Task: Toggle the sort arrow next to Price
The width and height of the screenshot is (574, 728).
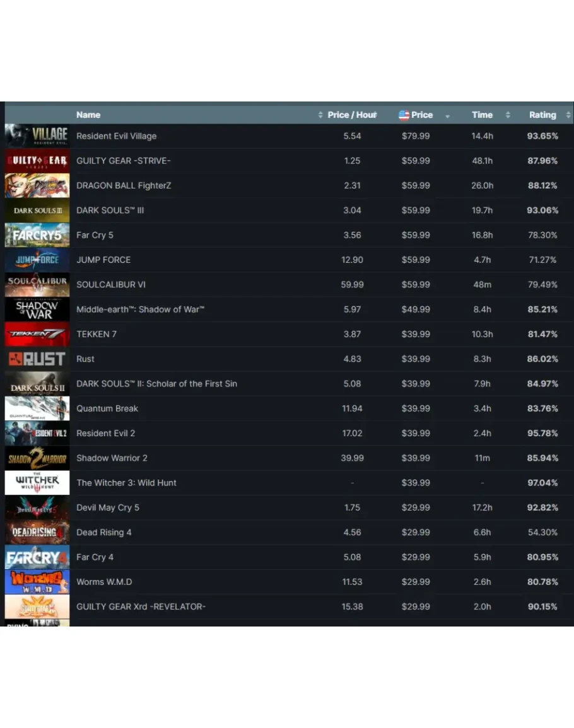Action: click(448, 116)
